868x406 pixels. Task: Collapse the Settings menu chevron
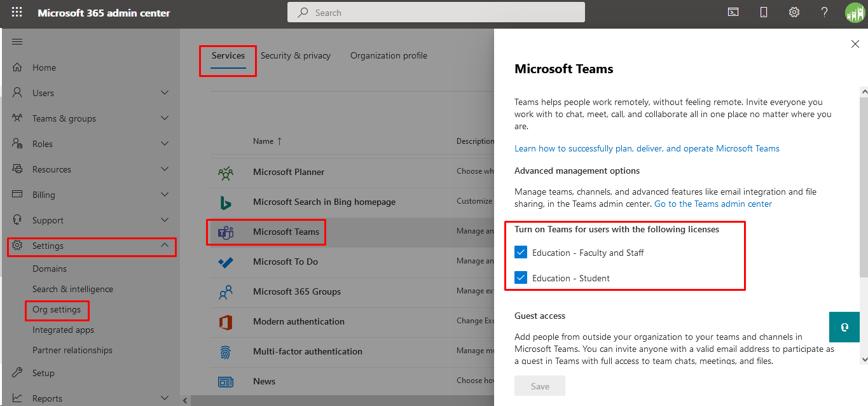coord(165,246)
